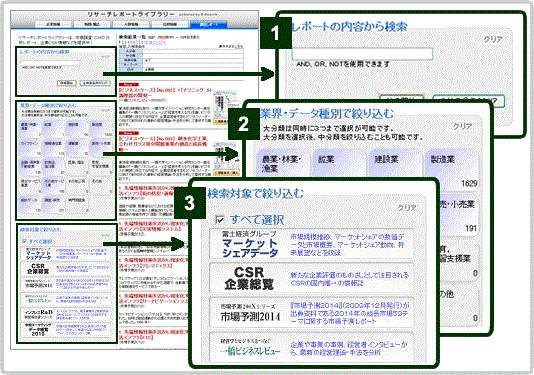Viewport: 534px width, 375px height.
Task: Toggle small すべて選択 checkbox in the left sidebar
Action: tap(24, 241)
